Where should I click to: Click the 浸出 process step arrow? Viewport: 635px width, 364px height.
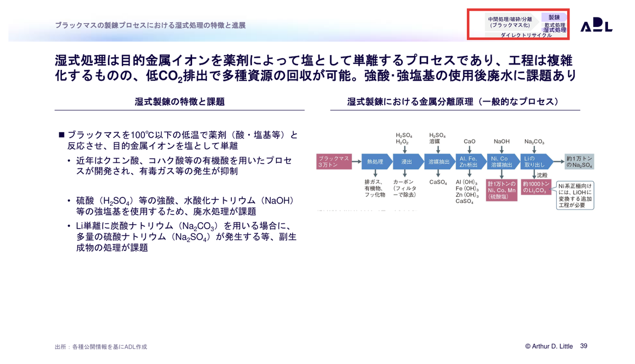(407, 162)
